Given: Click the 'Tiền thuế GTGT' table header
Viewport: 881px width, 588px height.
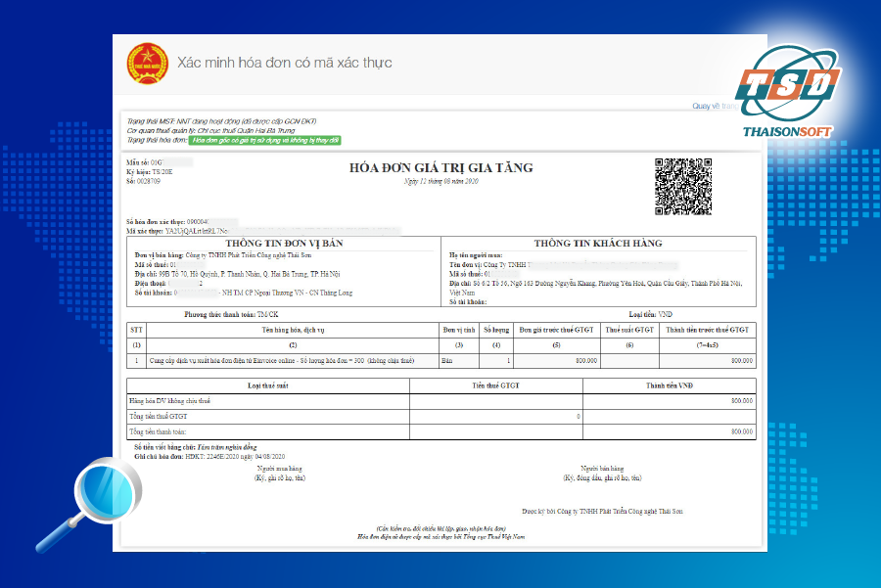Looking at the screenshot, I should 495,385.
